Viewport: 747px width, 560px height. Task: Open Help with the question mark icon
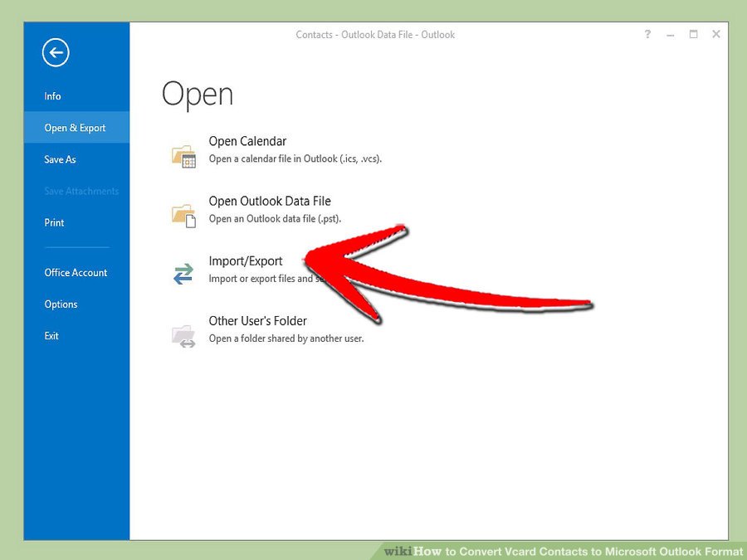coord(647,35)
